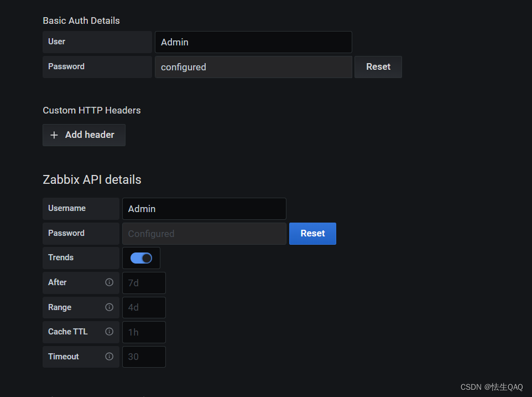Screen dimensions: 532x397
Task: Click the Custom HTTP Headers heading
Action: coord(92,110)
